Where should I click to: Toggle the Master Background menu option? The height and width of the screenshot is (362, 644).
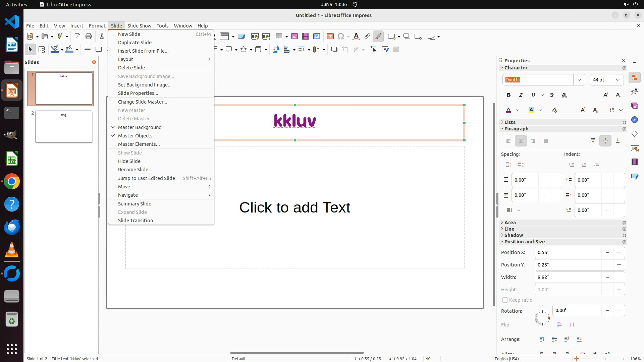(140, 127)
